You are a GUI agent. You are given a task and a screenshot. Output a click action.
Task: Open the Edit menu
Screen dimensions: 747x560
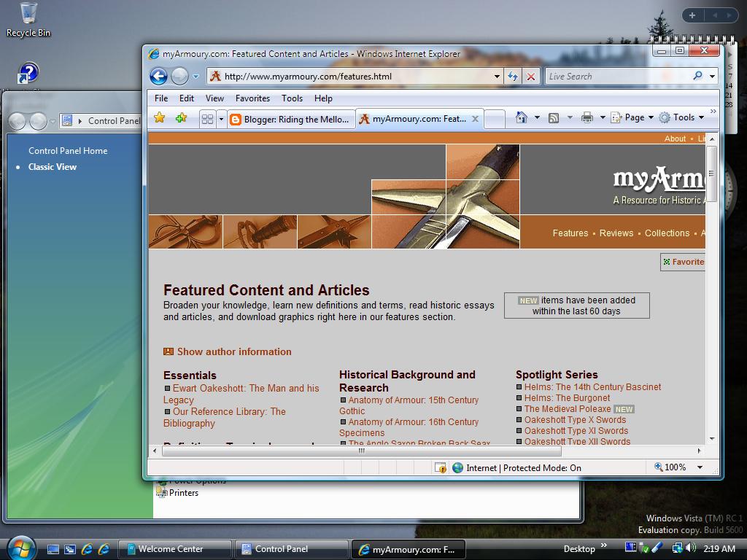point(186,98)
